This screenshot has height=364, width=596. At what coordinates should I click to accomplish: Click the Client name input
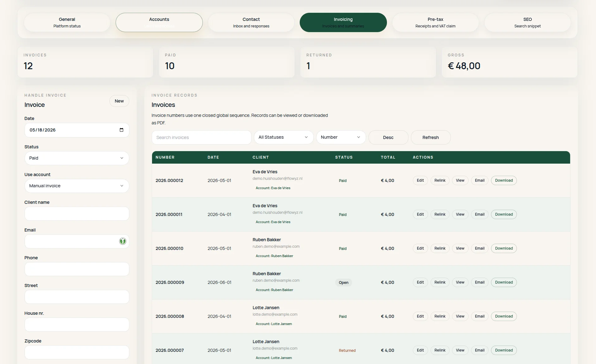(x=77, y=213)
